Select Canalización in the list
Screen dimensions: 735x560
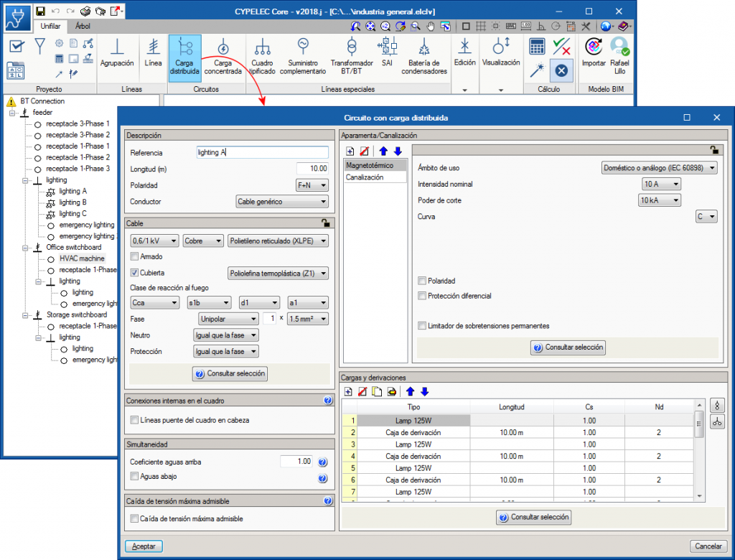pos(365,177)
